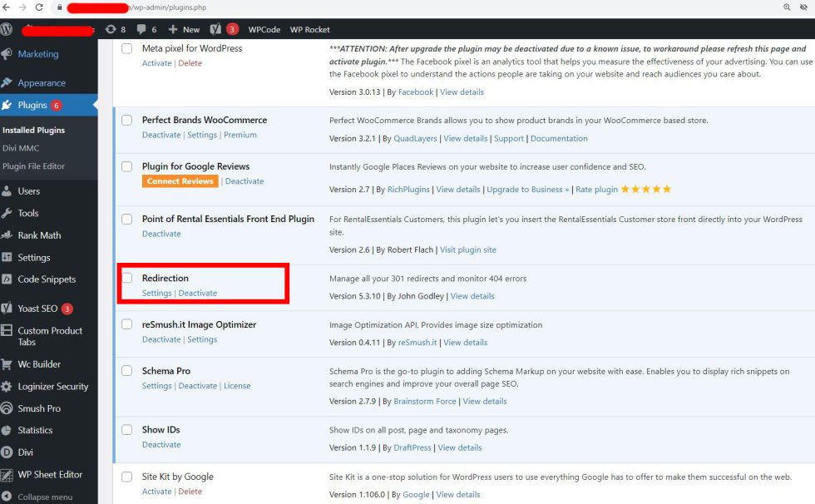The image size is (815, 504).
Task: Select the Schema Pro checkbox
Action: 126,370
